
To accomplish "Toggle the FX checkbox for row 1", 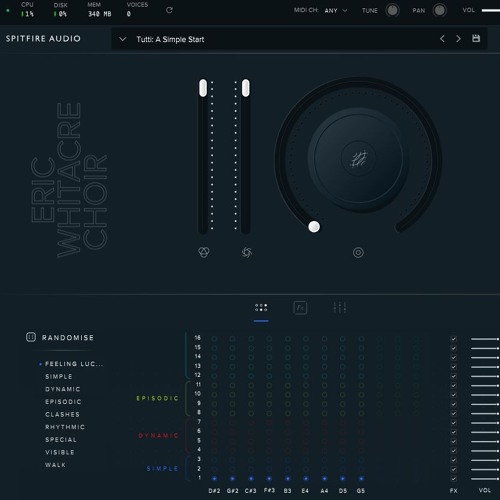I will click(x=454, y=478).
